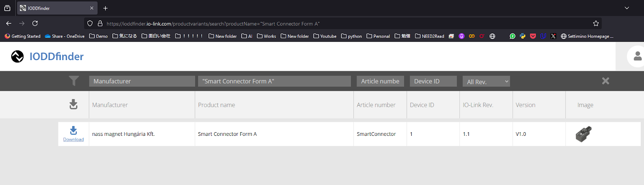Image resolution: width=644 pixels, height=185 pixels.
Task: Open the blue Udemy-style U bookmark icon
Action: (543, 36)
